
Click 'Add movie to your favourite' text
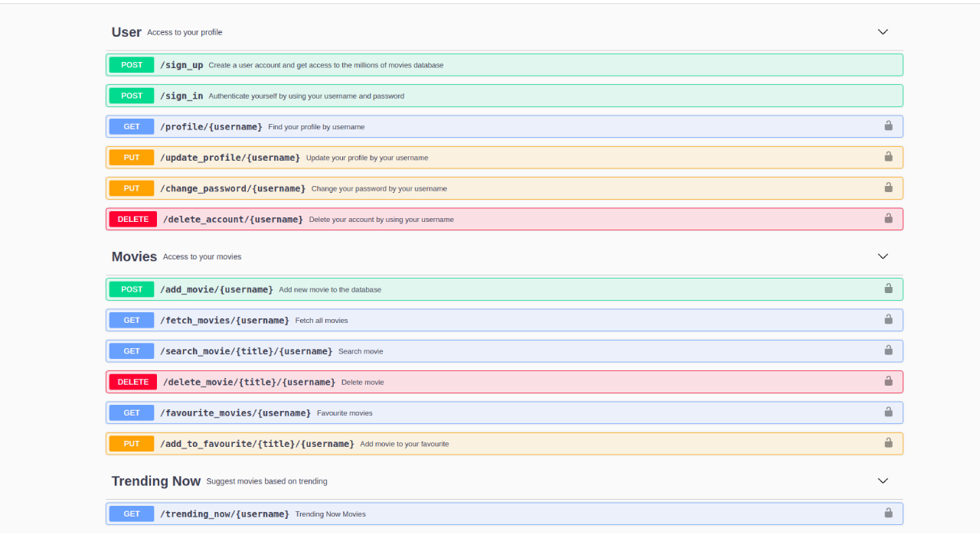point(404,444)
